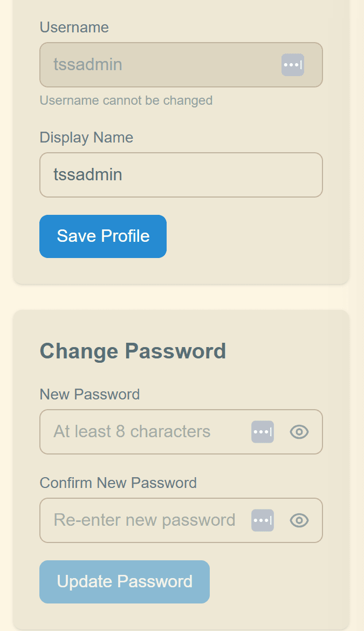Click the autofill icon in the New Password field
Image resolution: width=364 pixels, height=631 pixels.
point(262,432)
